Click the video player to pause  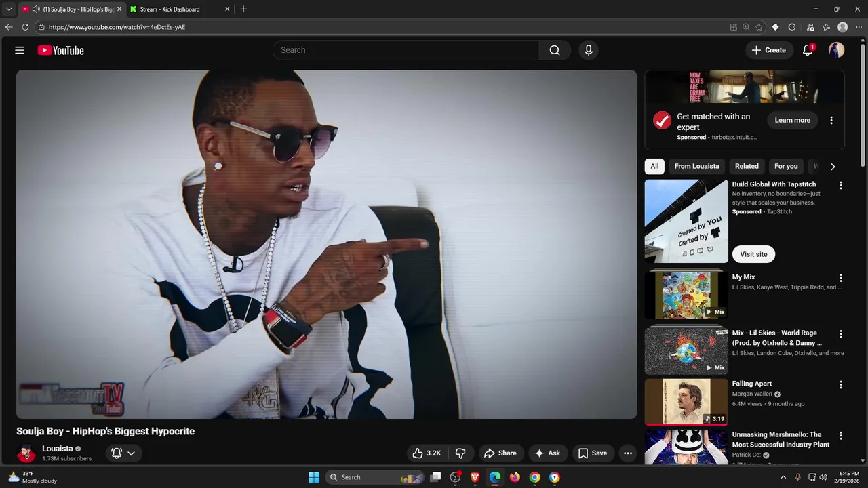(326, 244)
